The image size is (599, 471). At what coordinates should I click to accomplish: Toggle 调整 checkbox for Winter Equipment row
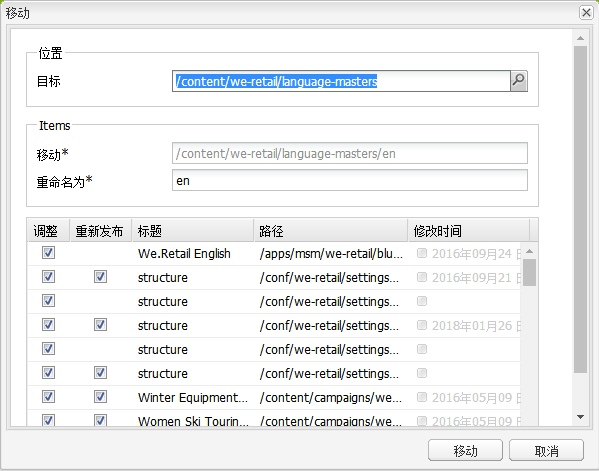coord(49,397)
